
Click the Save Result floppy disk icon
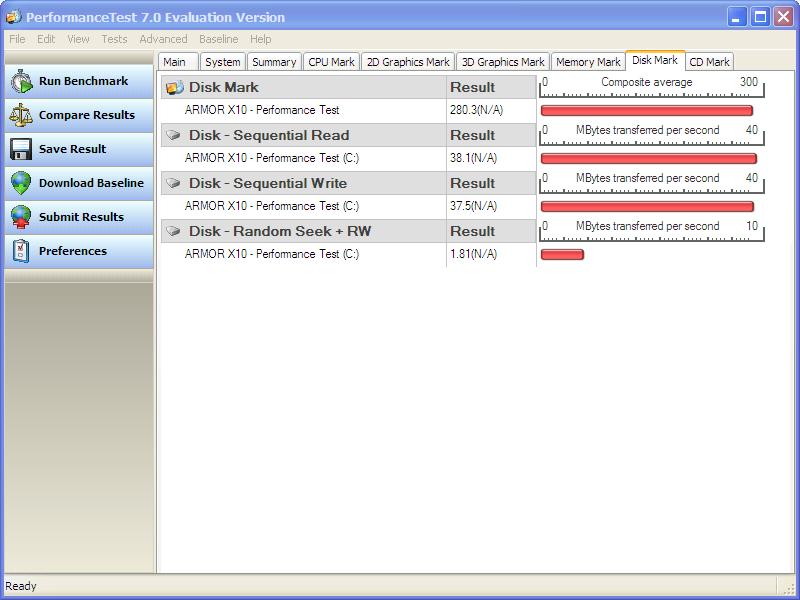(21, 150)
